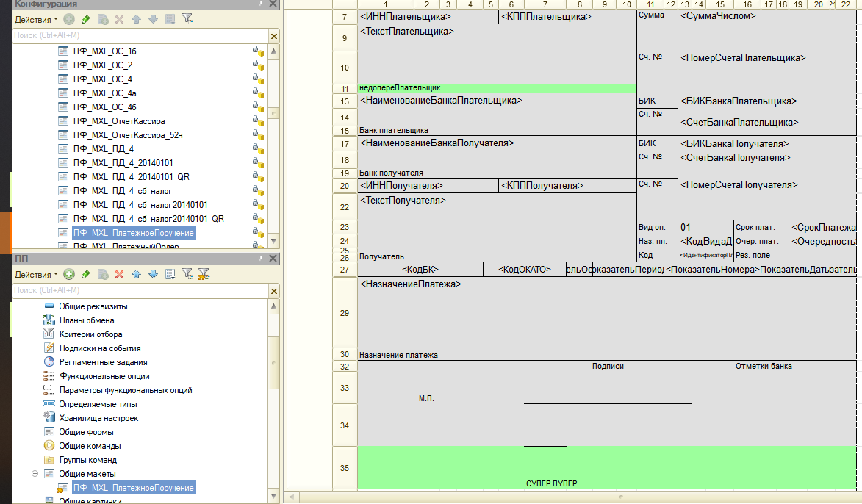Click the Edit pencil icon in ПП panel

point(85,274)
